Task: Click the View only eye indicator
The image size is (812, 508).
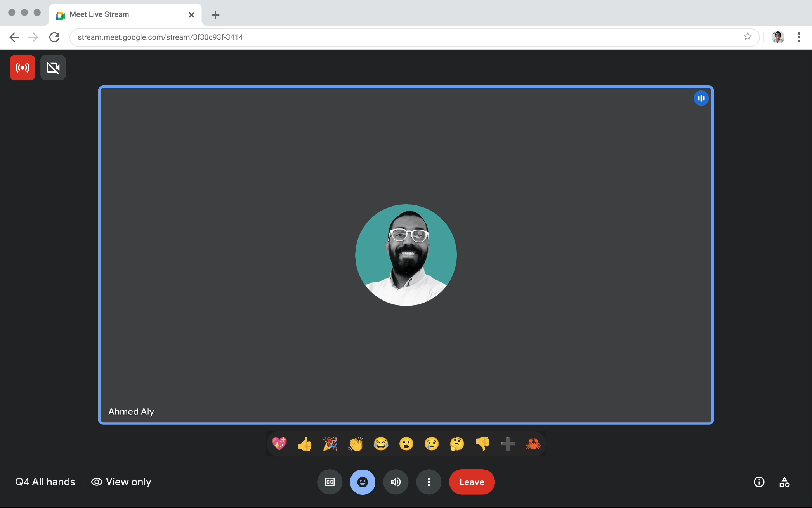Action: (x=121, y=482)
